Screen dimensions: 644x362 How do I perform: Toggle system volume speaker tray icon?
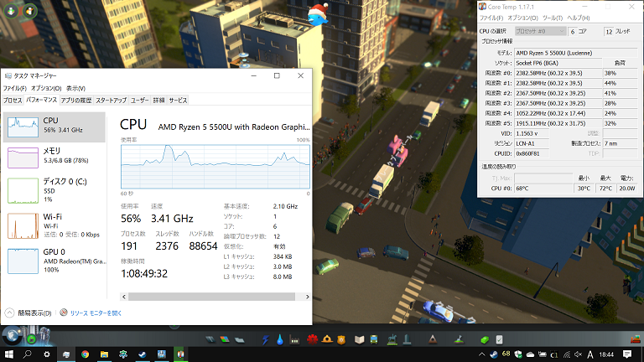pos(579,354)
